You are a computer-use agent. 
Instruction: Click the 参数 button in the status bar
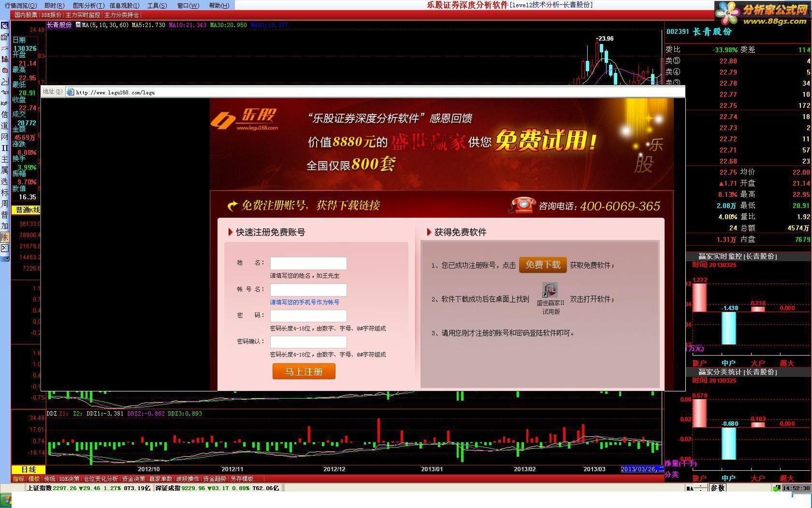click(x=718, y=488)
